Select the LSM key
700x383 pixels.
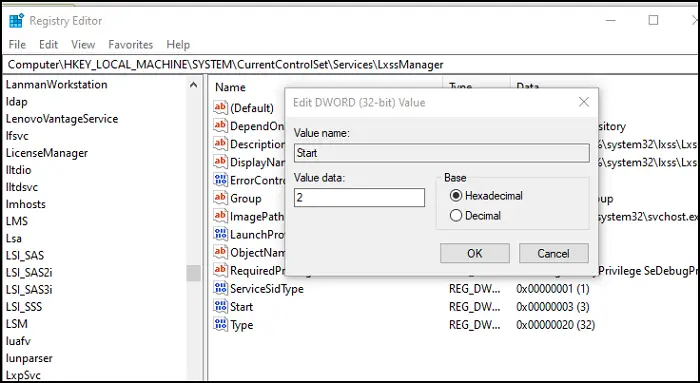(17, 324)
